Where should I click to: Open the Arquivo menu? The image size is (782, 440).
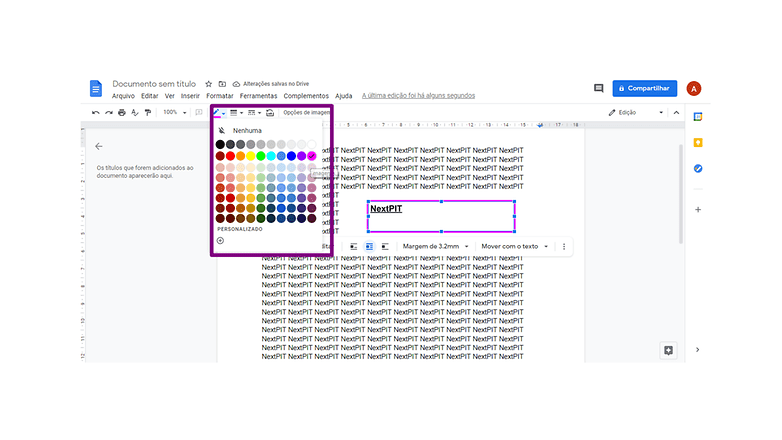pyautogui.click(x=123, y=96)
